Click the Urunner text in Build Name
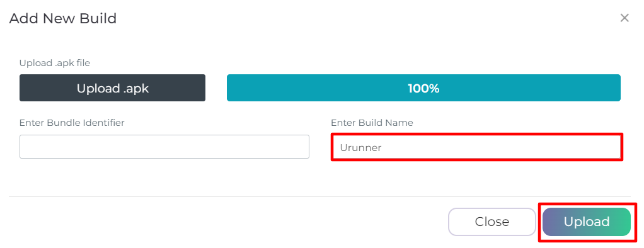644x248 pixels. tap(360, 147)
